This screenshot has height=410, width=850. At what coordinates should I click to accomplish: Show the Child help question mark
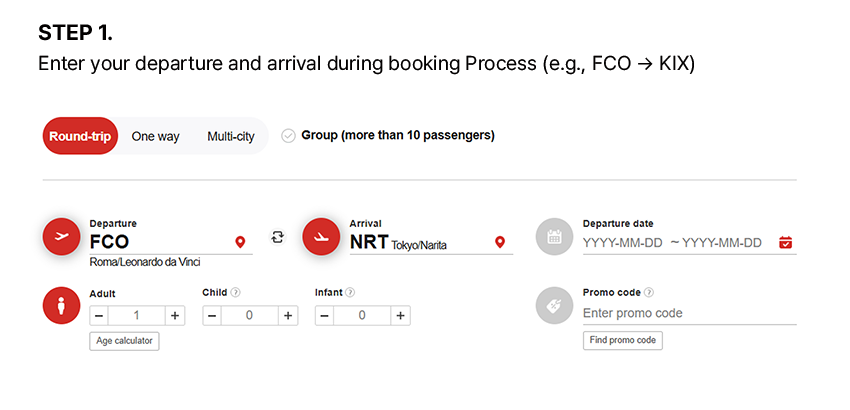point(235,292)
